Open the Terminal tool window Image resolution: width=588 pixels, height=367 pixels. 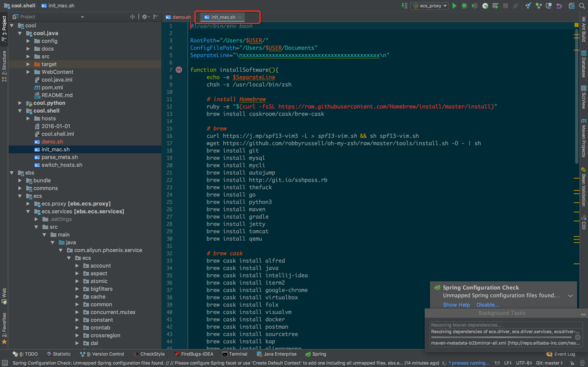[235, 354]
